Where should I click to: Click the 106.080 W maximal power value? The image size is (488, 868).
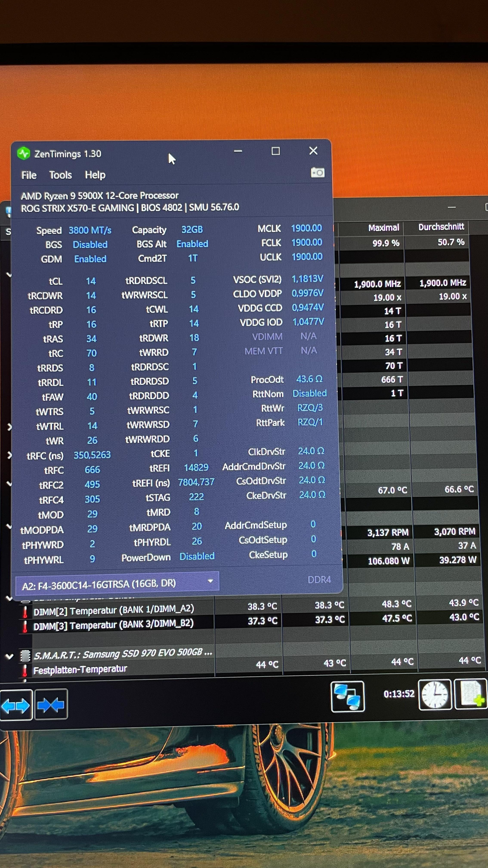coord(389,561)
